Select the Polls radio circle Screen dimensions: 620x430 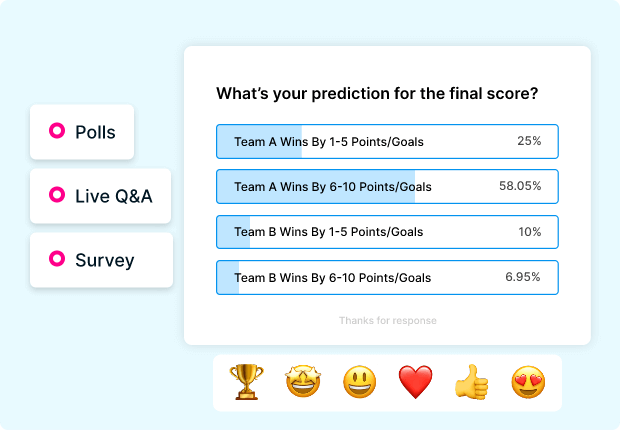(57, 131)
